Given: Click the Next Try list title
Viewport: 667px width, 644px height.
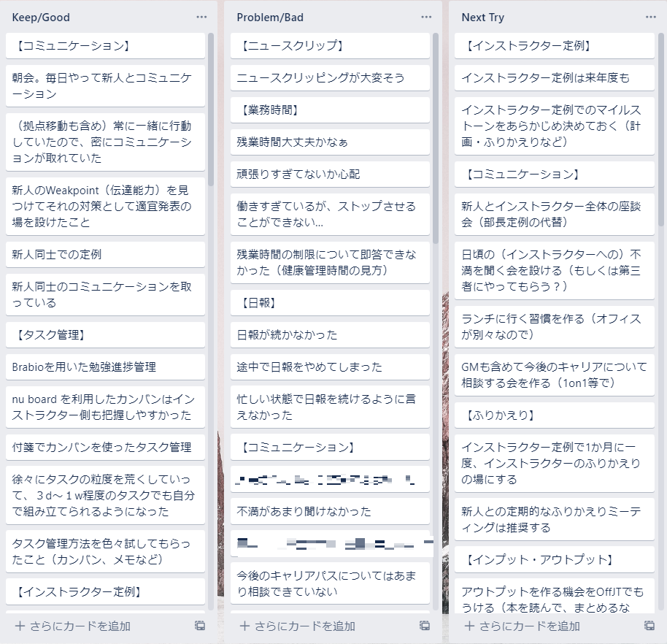Looking at the screenshot, I should point(483,18).
